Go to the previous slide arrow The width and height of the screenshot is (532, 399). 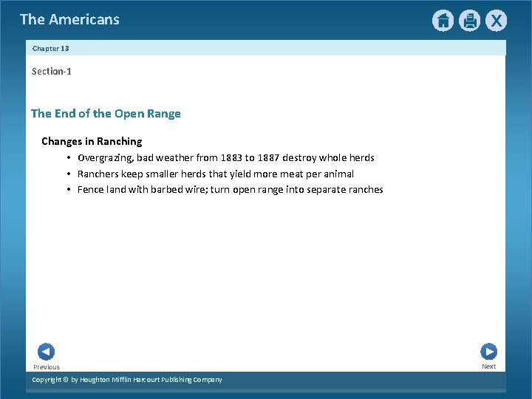[x=46, y=352]
